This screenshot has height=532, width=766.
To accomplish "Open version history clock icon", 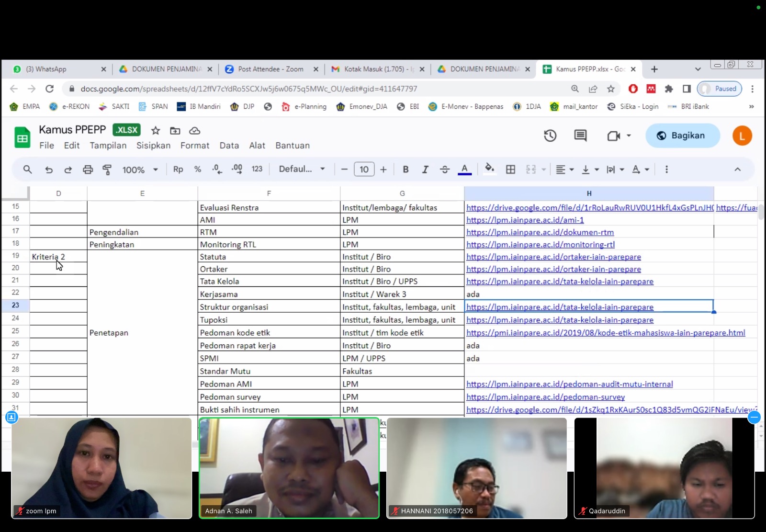I will [x=550, y=136].
